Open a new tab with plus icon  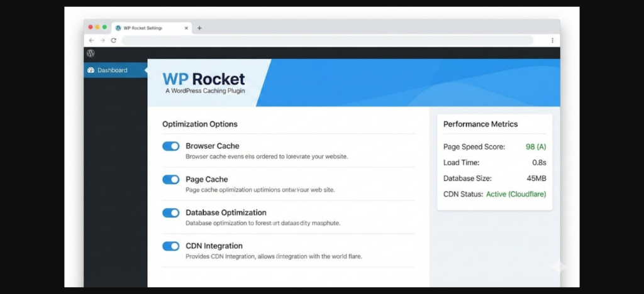199,28
